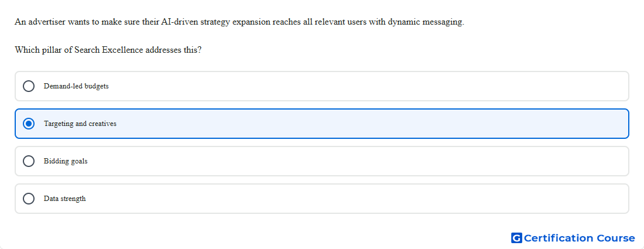Click the 'Which pillar of Search Excellence' question
The width and height of the screenshot is (644, 249).
[108, 50]
